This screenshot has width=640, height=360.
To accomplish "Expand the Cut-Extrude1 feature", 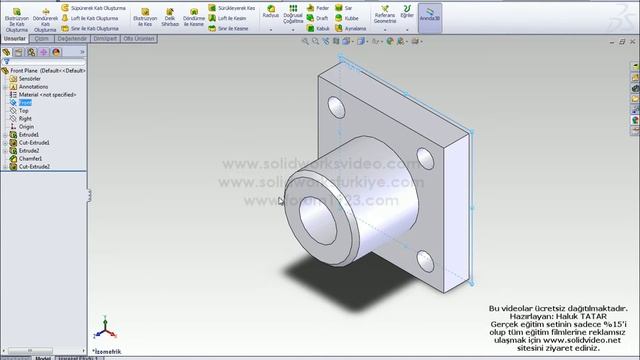I will pyautogui.click(x=5, y=143).
